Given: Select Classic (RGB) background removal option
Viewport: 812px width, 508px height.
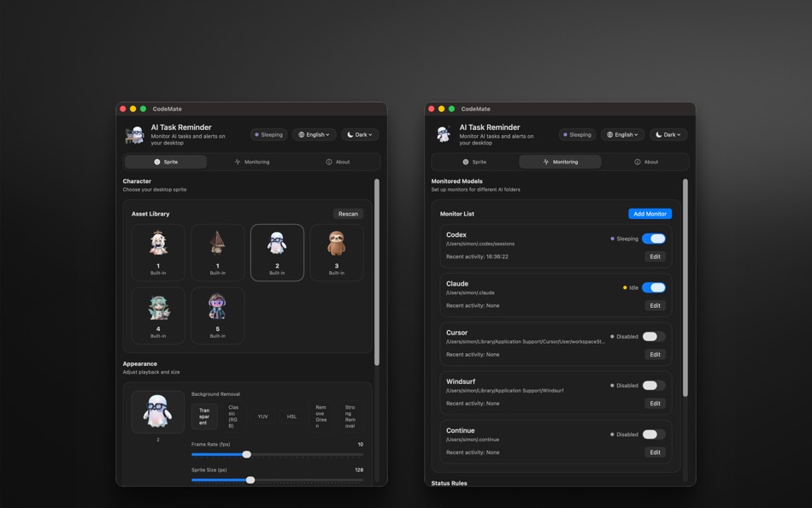Looking at the screenshot, I should coord(233,416).
